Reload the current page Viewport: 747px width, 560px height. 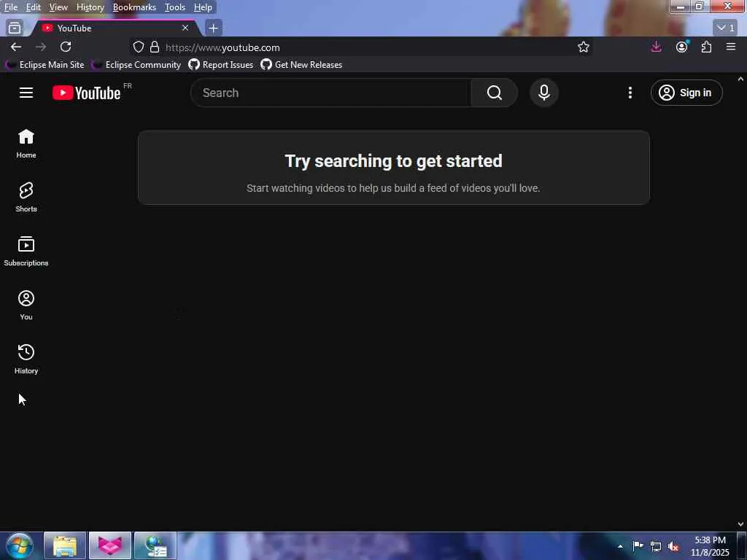point(66,47)
